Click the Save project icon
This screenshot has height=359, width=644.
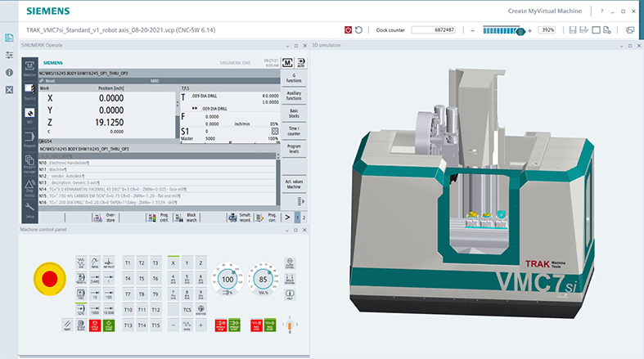[573, 30]
